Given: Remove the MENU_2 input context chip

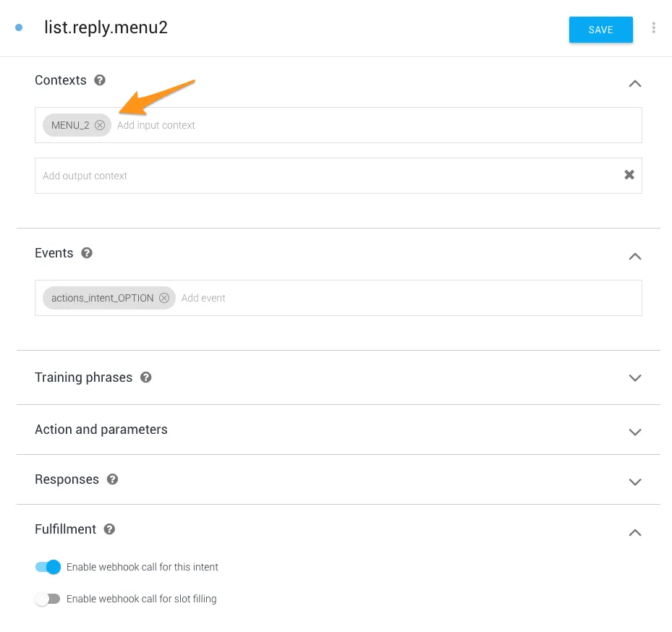Looking at the screenshot, I should 100,125.
